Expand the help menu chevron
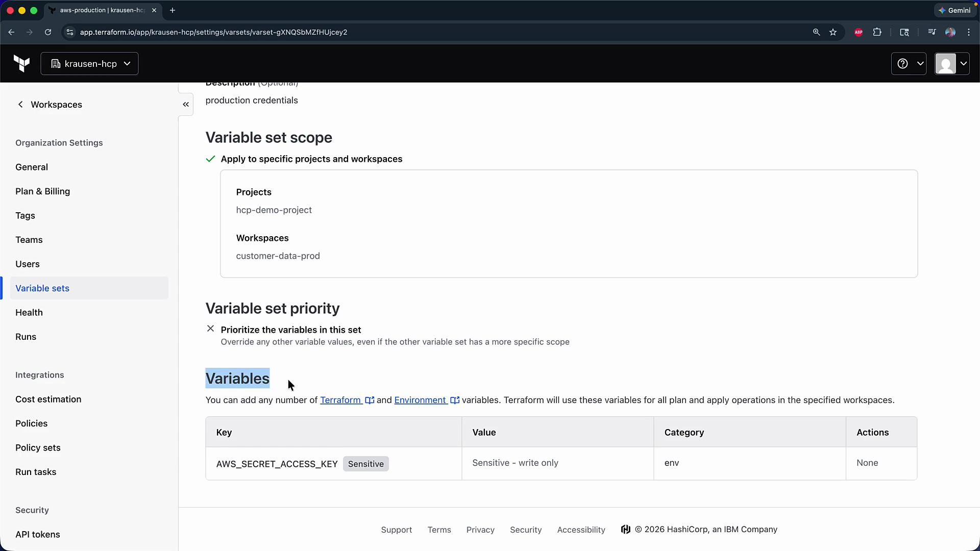980x551 pixels. 920,64
